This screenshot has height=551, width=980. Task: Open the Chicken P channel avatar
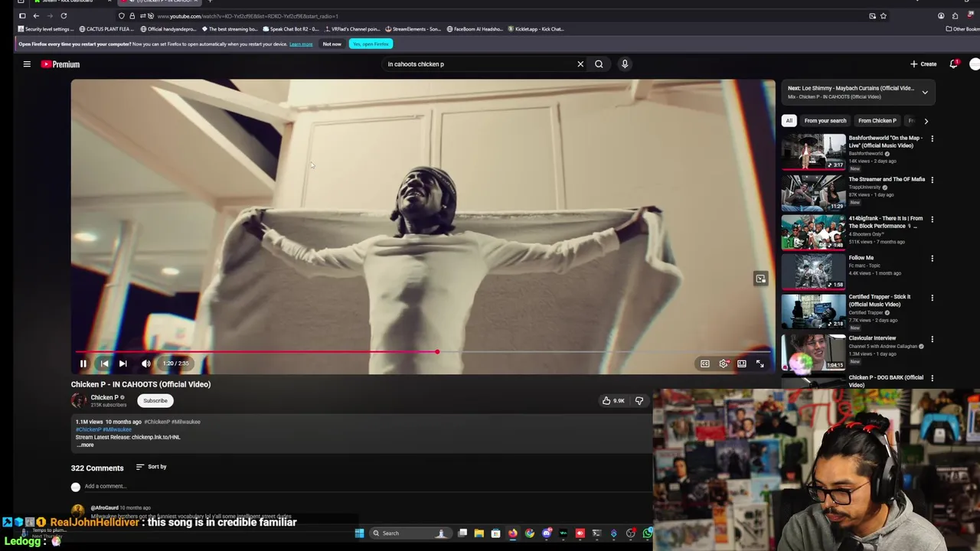click(79, 400)
